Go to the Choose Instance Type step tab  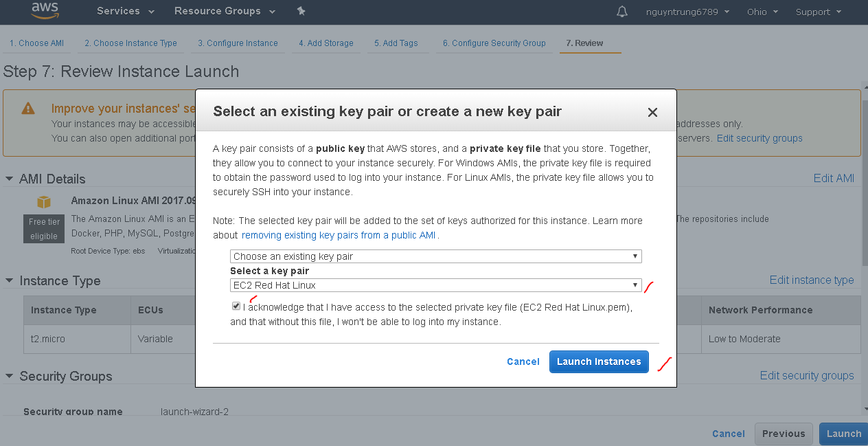click(x=130, y=43)
